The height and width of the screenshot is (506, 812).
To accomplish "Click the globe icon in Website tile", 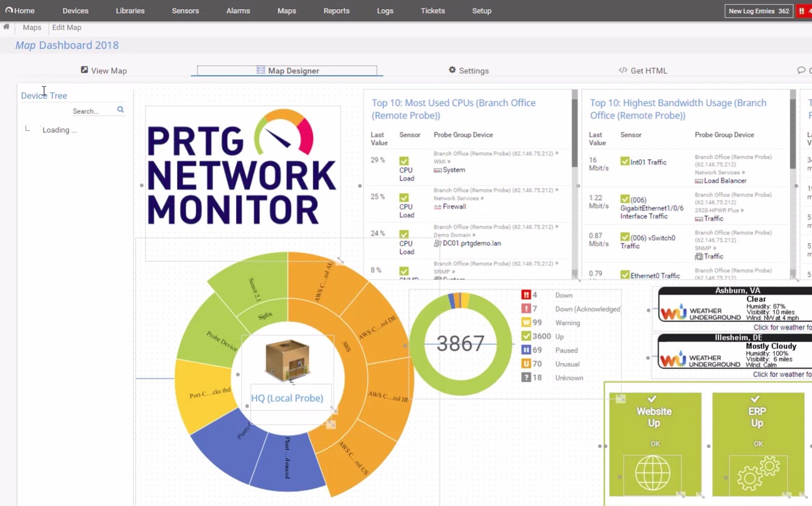I will [652, 473].
